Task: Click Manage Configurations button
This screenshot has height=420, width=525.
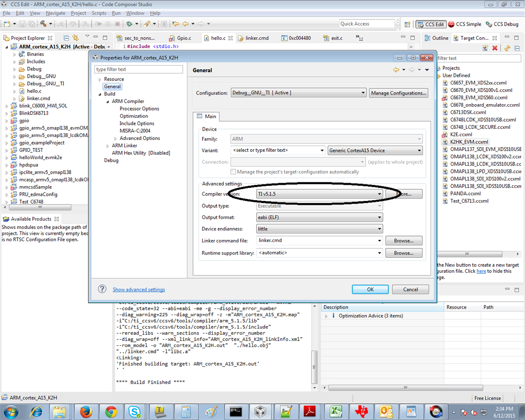Action: tap(399, 93)
